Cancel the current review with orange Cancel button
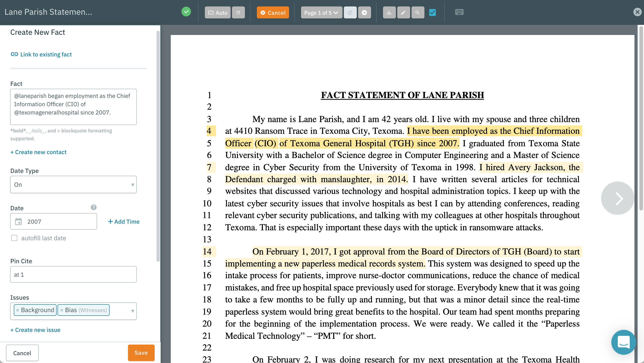The image size is (644, 363). coord(273,12)
